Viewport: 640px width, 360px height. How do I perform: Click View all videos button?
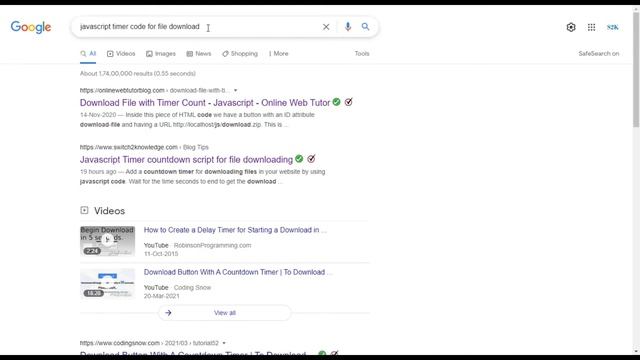click(x=224, y=313)
